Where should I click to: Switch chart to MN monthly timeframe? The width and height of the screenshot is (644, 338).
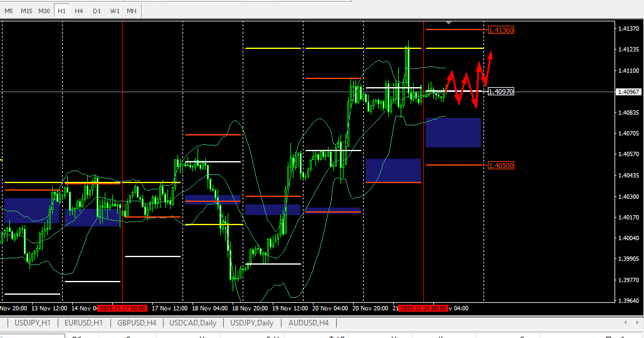[x=132, y=11]
